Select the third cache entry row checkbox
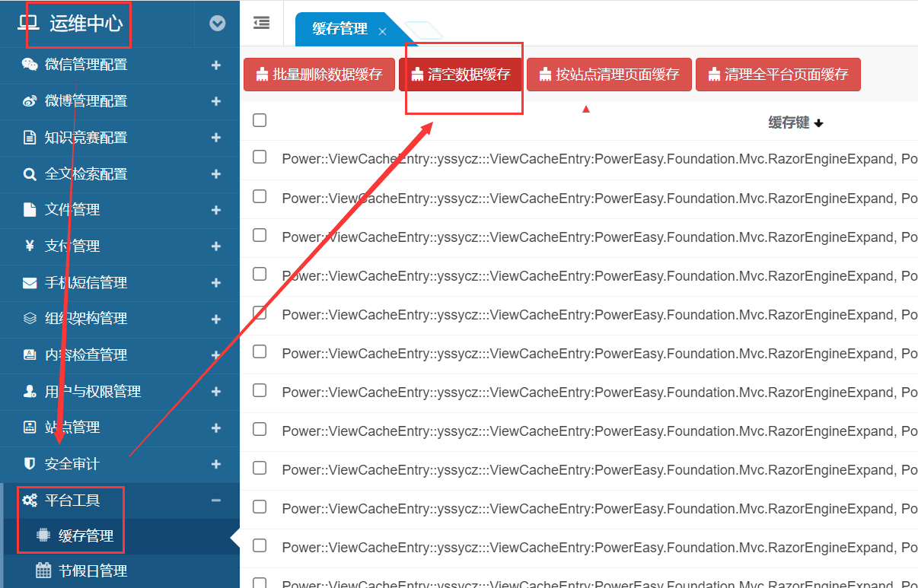Viewport: 918px width, 588px height. point(260,235)
